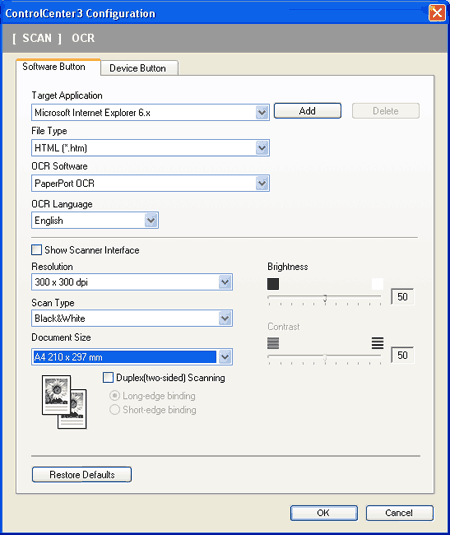Select Short-edge binding radio option
This screenshot has height=535, width=450.
coord(115,409)
